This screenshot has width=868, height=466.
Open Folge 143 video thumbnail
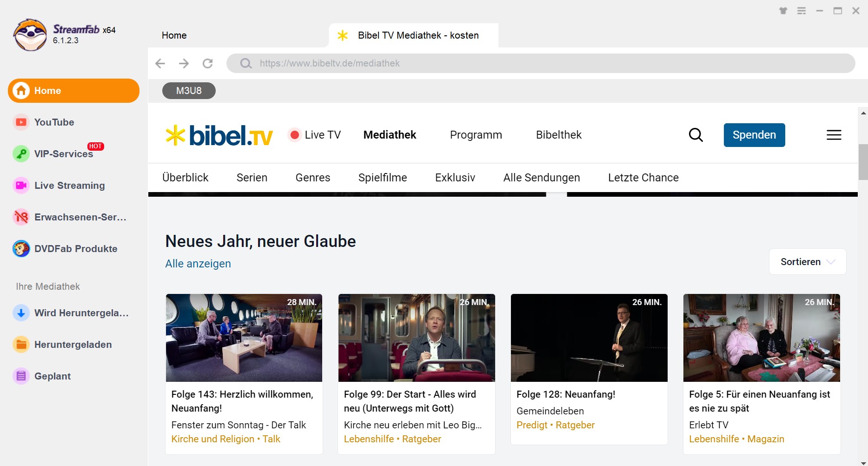[x=244, y=338]
